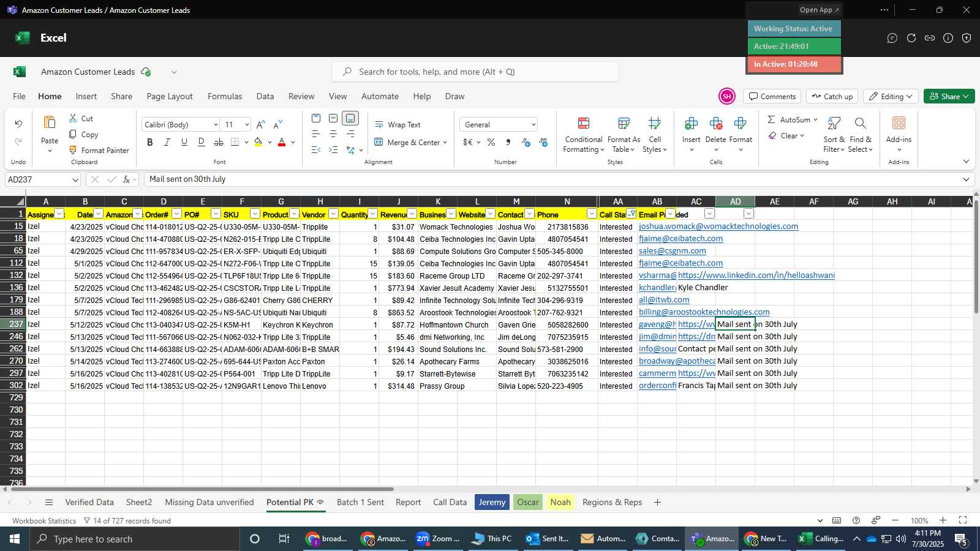This screenshot has height=551, width=980.
Task: Switch to the Jeremy sheet tab
Action: click(492, 502)
